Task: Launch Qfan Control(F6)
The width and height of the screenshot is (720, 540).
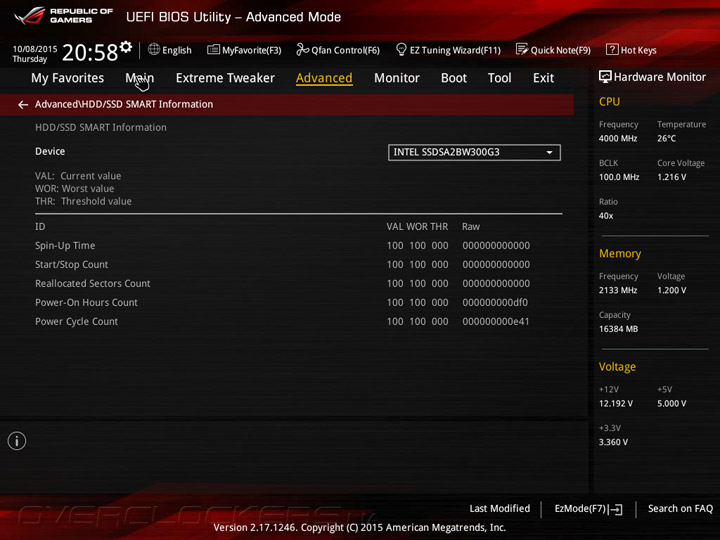Action: (338, 50)
